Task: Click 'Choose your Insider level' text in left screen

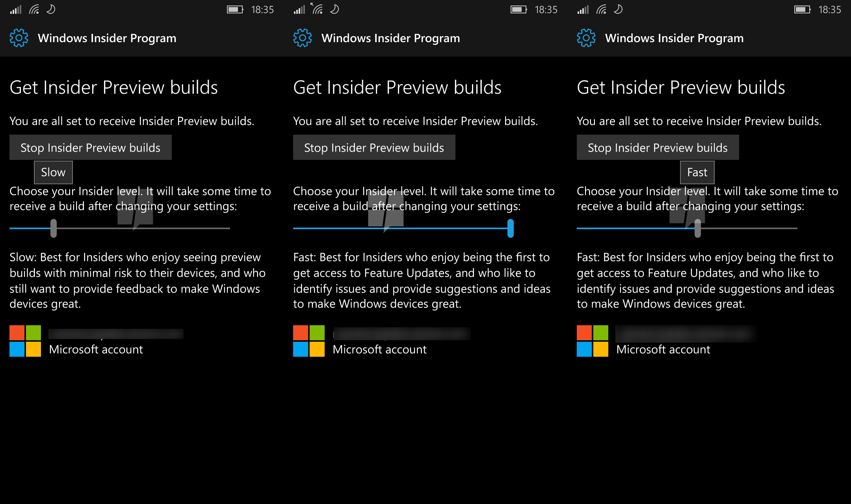Action: [x=140, y=199]
